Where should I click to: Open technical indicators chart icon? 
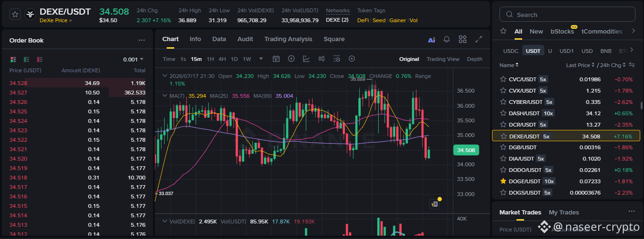[x=306, y=59]
